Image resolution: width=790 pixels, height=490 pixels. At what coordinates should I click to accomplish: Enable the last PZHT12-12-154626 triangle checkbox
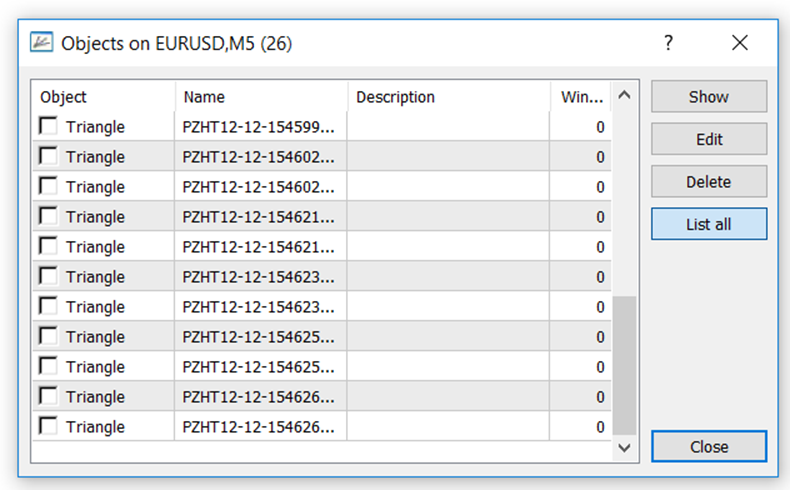tap(48, 426)
